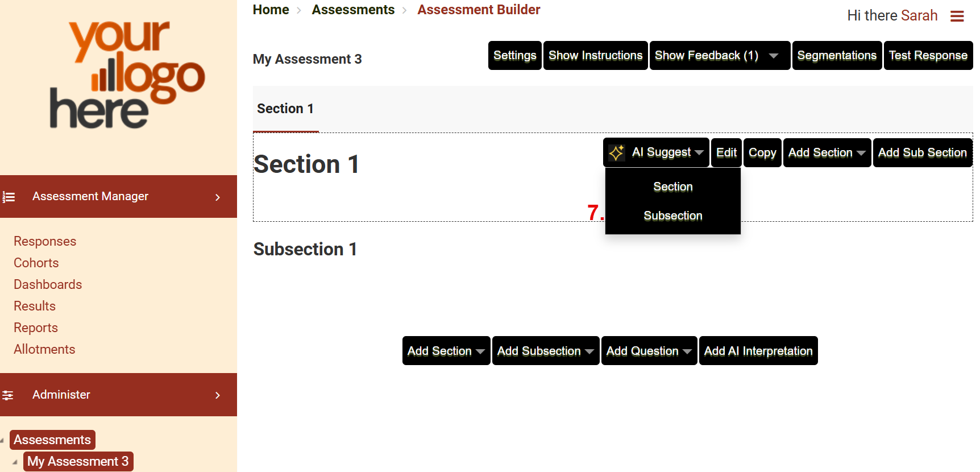This screenshot has height=472, width=980.
Task: Expand the Assessment Manager chevron arrow
Action: (x=218, y=197)
